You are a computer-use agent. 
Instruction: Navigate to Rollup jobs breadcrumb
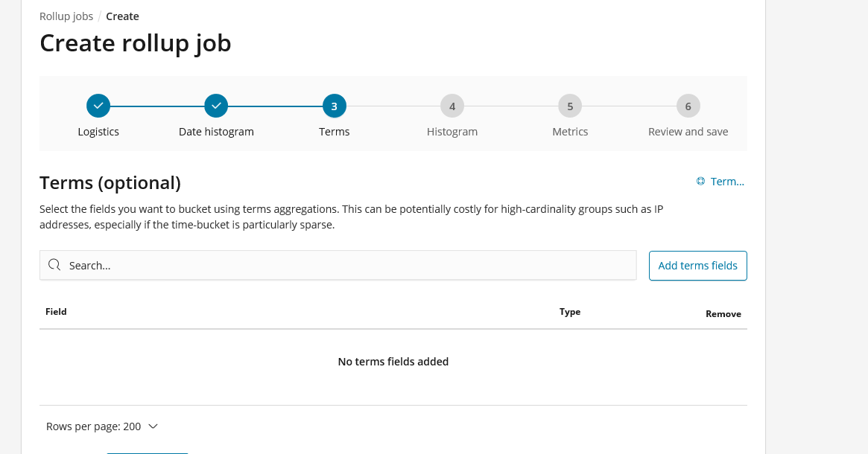tap(66, 16)
